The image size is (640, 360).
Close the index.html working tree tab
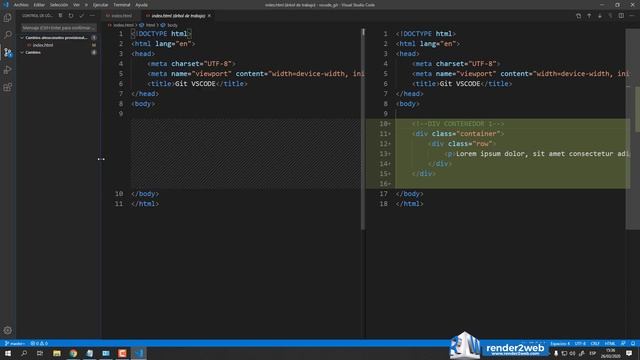click(x=209, y=16)
